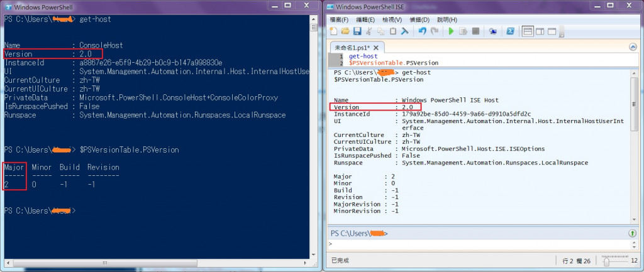The width and height of the screenshot is (644, 272).
Task: Open the 編輯(E) menu
Action: [365, 19]
